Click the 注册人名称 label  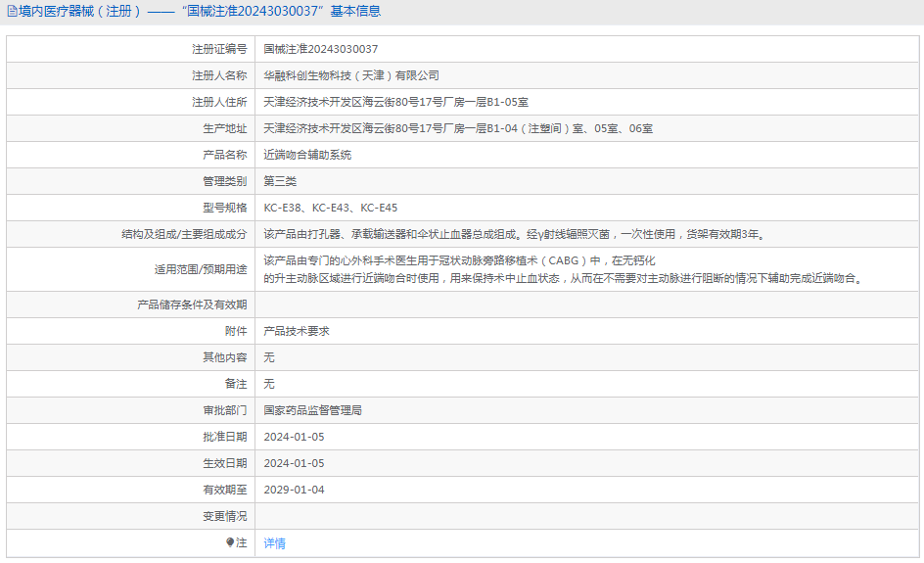point(219,75)
